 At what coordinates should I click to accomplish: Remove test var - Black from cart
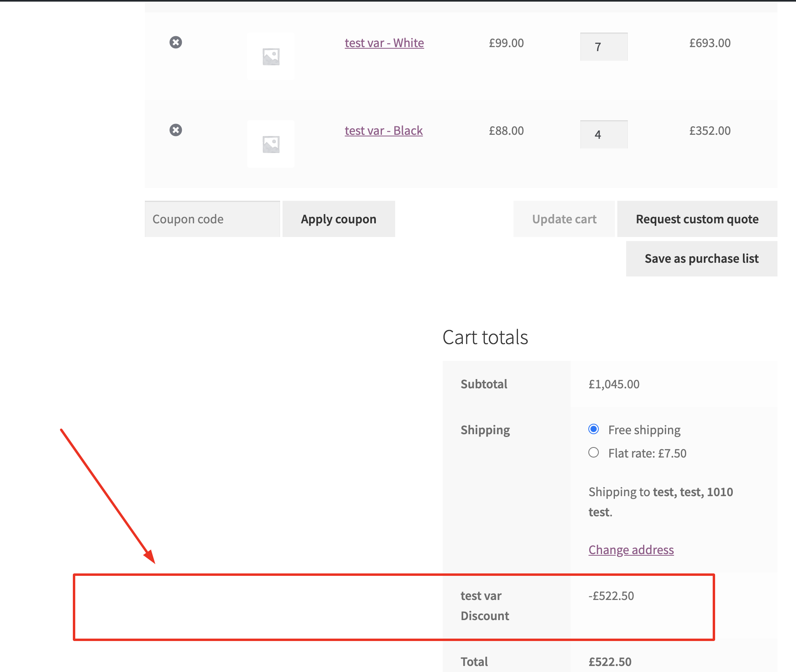pos(175,130)
